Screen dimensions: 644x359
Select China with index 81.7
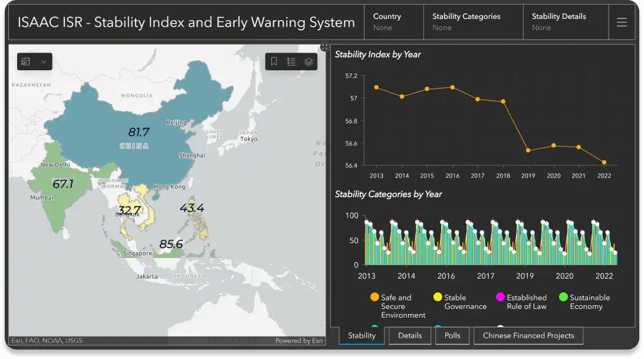click(139, 132)
